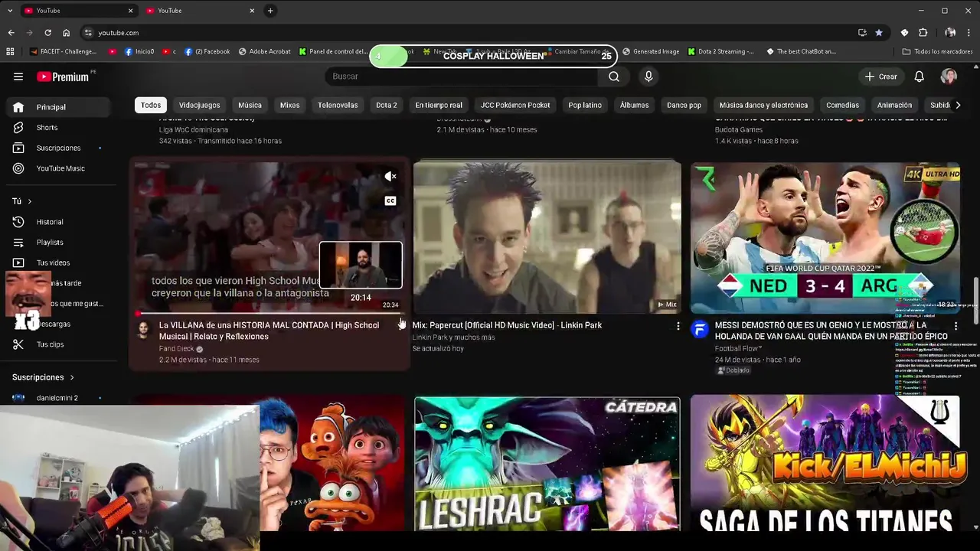The image size is (980, 551).
Task: Open the YouTube hamburger guide menu
Action: (x=18, y=77)
